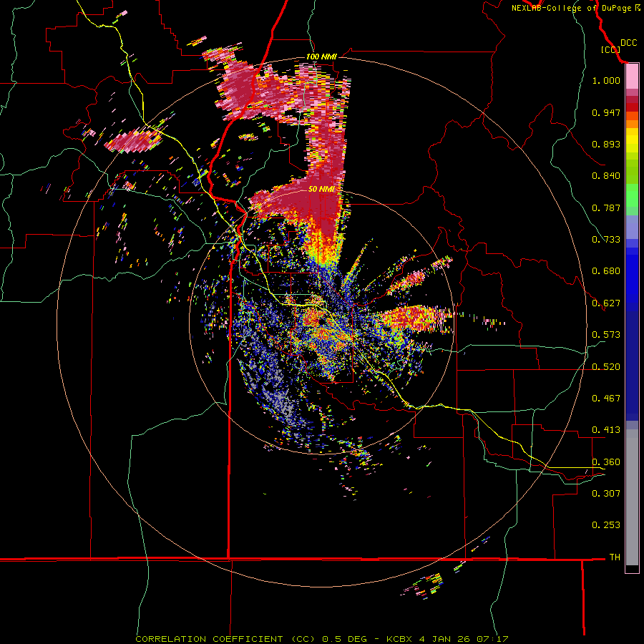Image resolution: width=644 pixels, height=644 pixels.
Task: Click the 0.733 scale value
Action: 606,240
